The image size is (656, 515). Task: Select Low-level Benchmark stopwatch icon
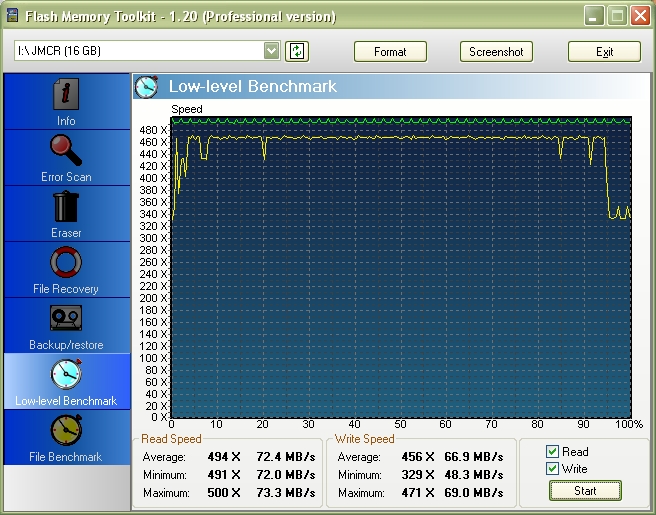(66, 375)
